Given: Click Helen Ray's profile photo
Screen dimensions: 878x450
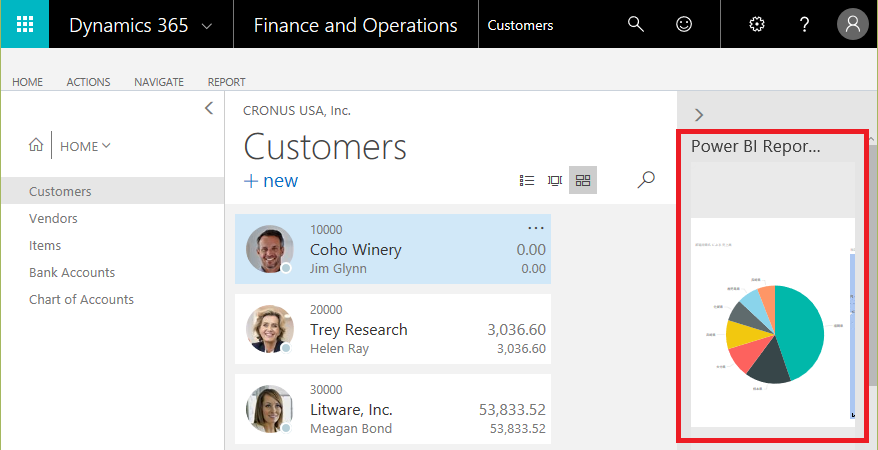Looking at the screenshot, I should 269,329.
